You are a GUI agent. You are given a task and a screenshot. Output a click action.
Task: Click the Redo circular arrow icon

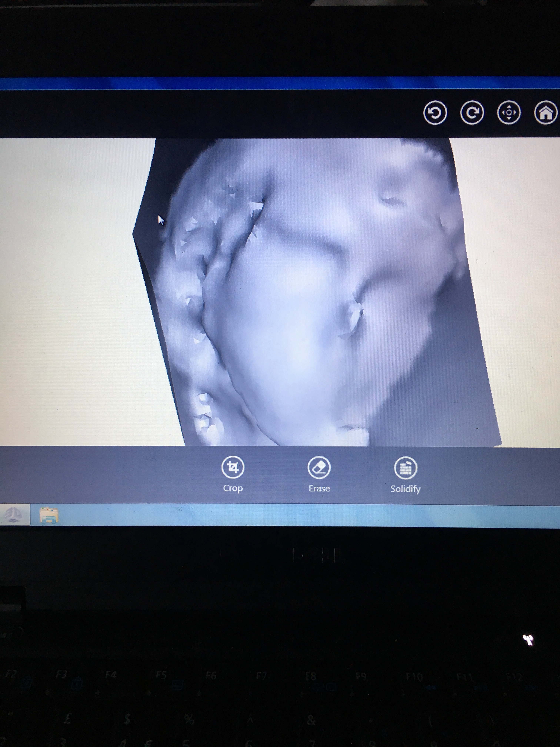click(472, 113)
